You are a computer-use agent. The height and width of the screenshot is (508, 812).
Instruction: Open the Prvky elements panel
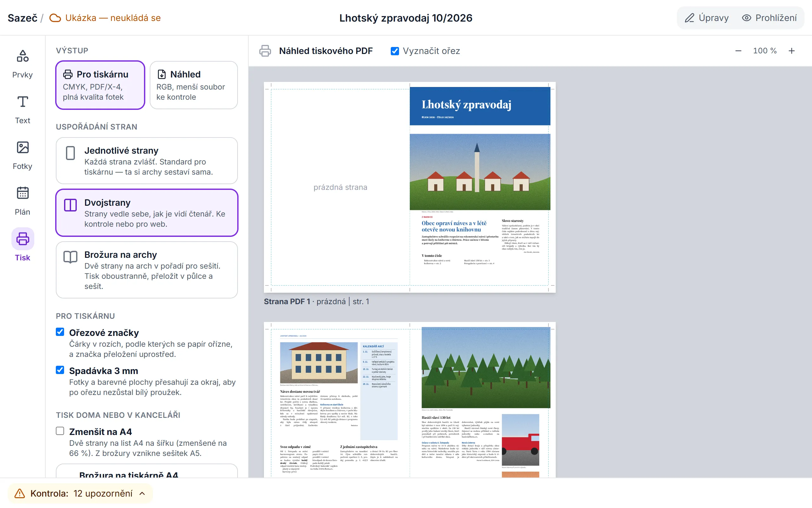23,64
